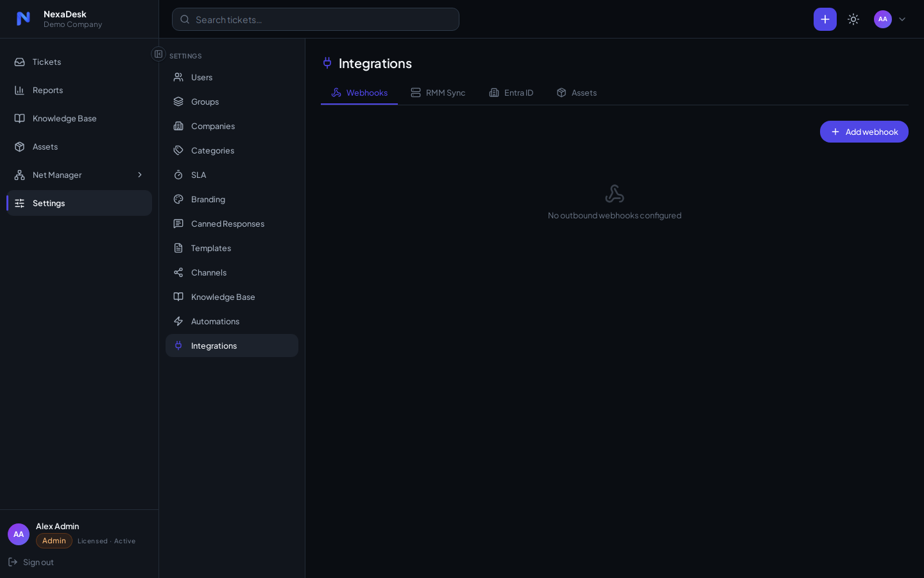Screen dimensions: 924x578
Task: Select Net Manager in the sidebar
Action: pos(79,175)
